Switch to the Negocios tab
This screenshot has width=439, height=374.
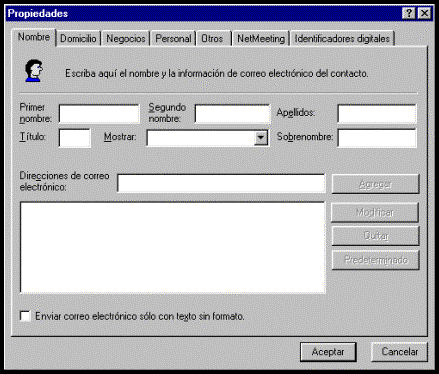pyautogui.click(x=126, y=39)
